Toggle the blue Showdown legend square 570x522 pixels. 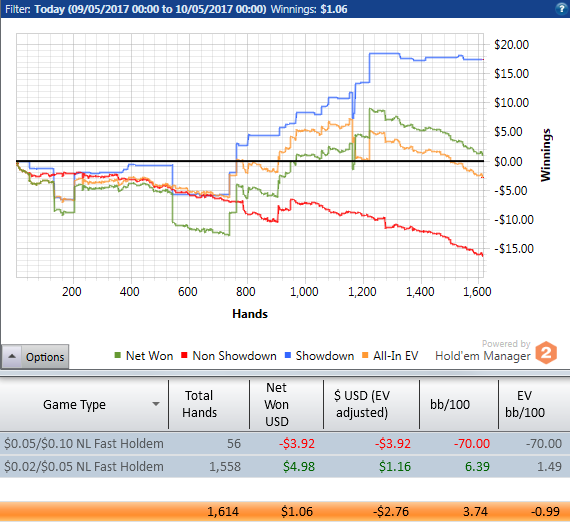point(288,355)
